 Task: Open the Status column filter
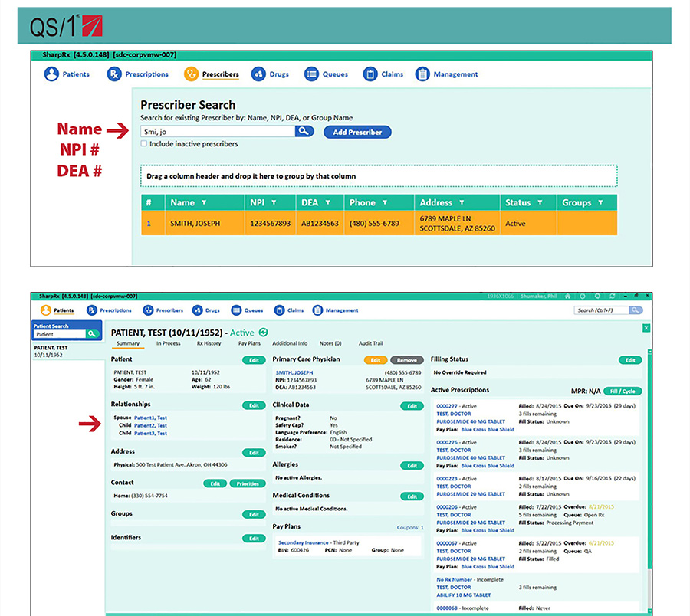tap(540, 202)
